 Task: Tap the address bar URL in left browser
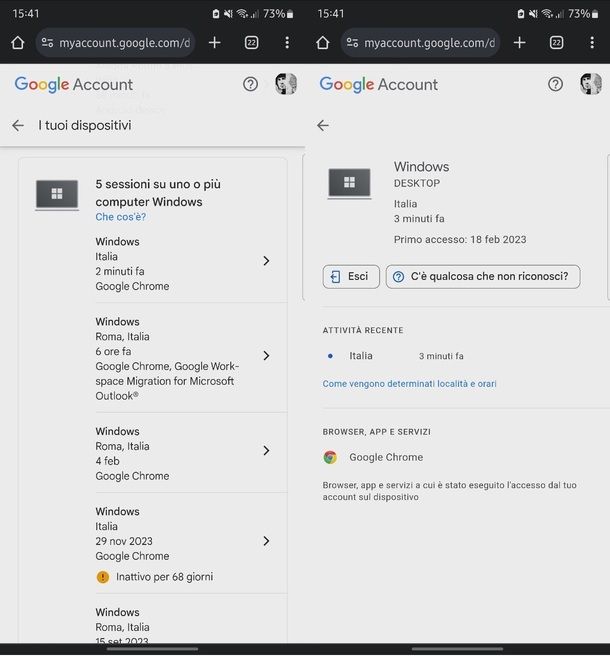(x=125, y=43)
